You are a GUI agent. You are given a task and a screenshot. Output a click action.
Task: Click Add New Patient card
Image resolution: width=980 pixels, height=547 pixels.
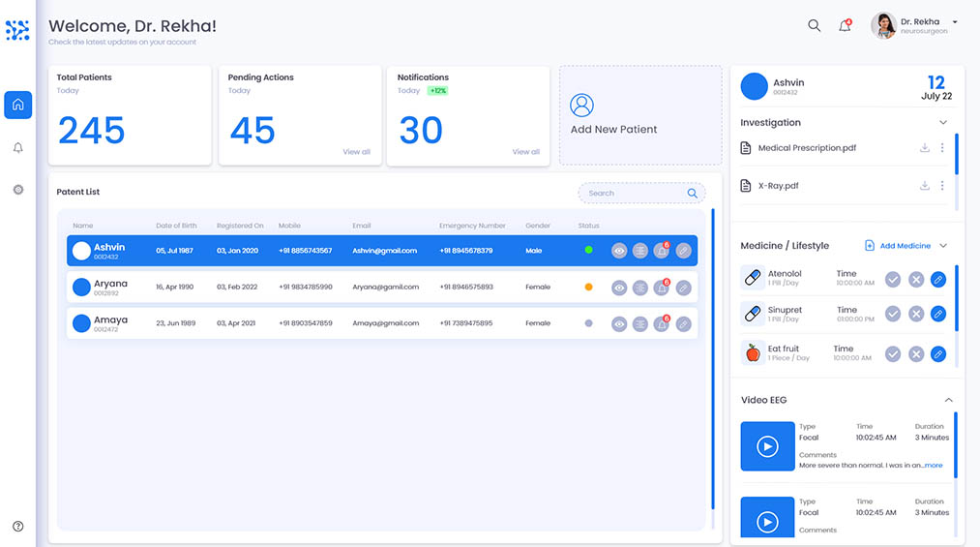[x=639, y=115]
